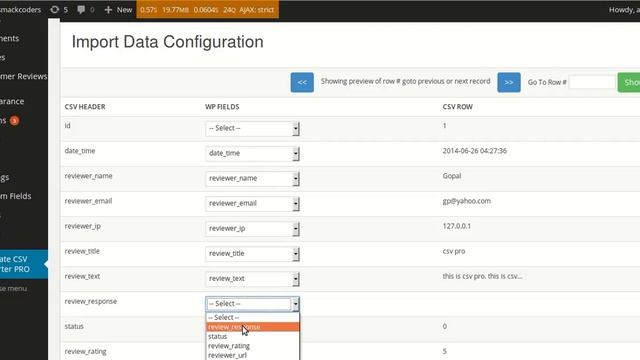Open the review_title WP field dropdown
The image size is (640, 360).
click(x=252, y=253)
